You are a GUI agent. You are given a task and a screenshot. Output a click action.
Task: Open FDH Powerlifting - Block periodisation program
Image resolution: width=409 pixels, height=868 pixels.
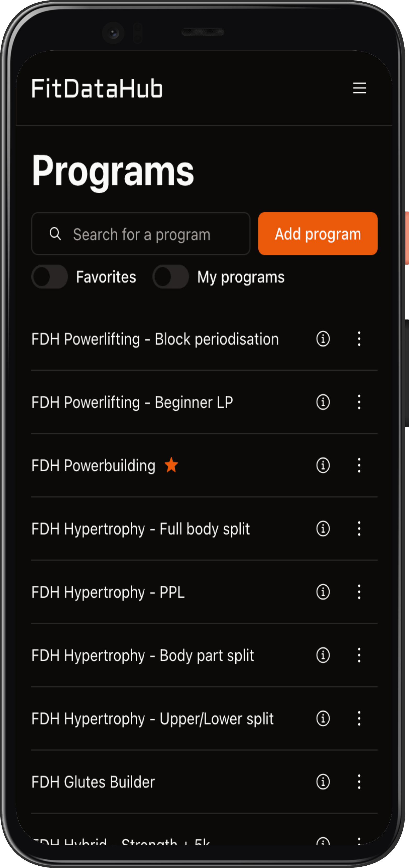(155, 339)
